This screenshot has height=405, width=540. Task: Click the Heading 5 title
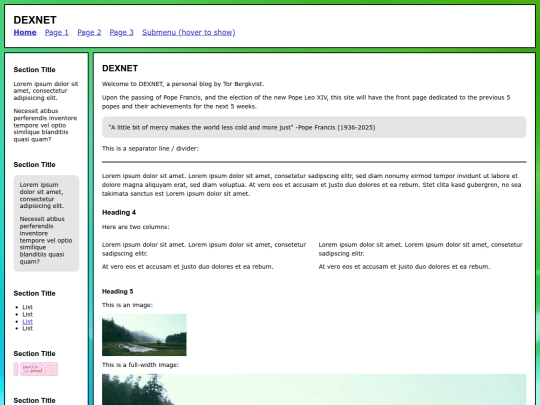[x=117, y=291]
